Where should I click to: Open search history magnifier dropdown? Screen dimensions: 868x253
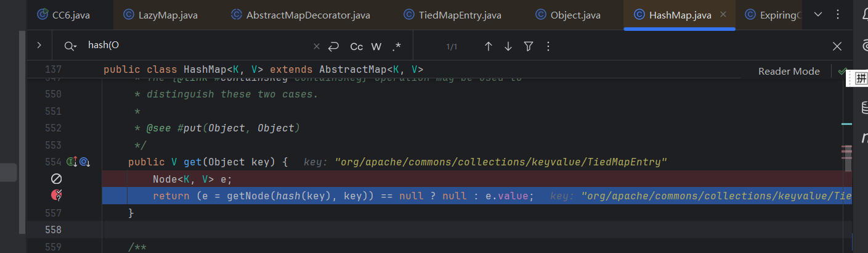pyautogui.click(x=71, y=46)
